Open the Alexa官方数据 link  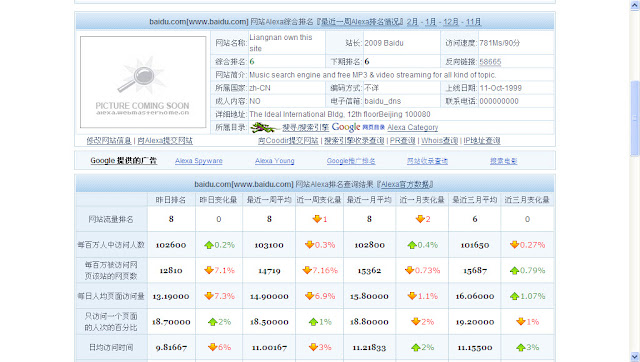point(406,184)
